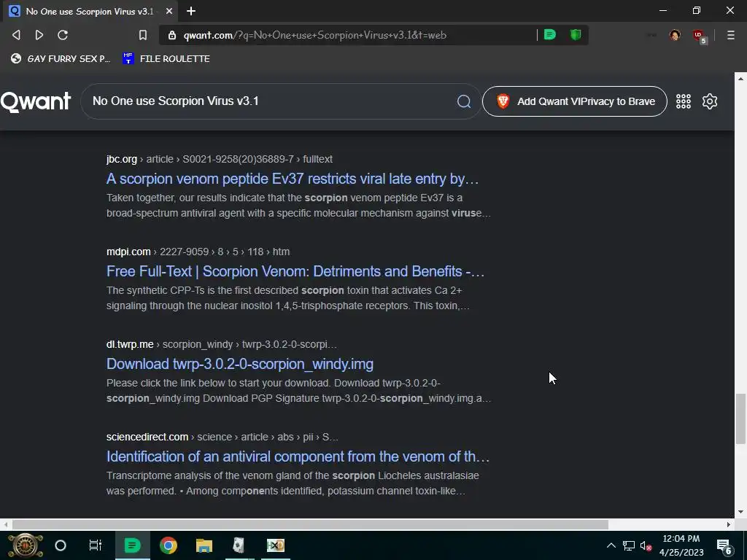Open File Explorer from taskbar

tap(204, 545)
